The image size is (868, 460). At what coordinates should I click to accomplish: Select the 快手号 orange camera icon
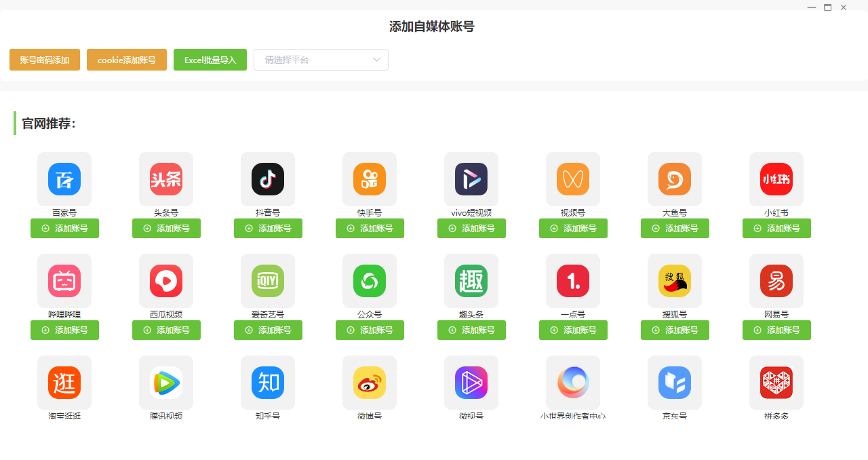click(x=370, y=179)
